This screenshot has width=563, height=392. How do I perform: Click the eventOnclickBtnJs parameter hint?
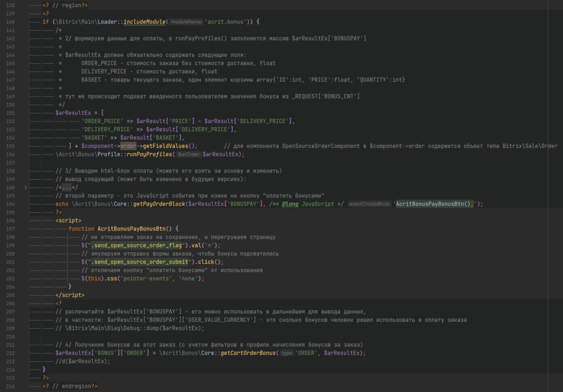click(369, 204)
